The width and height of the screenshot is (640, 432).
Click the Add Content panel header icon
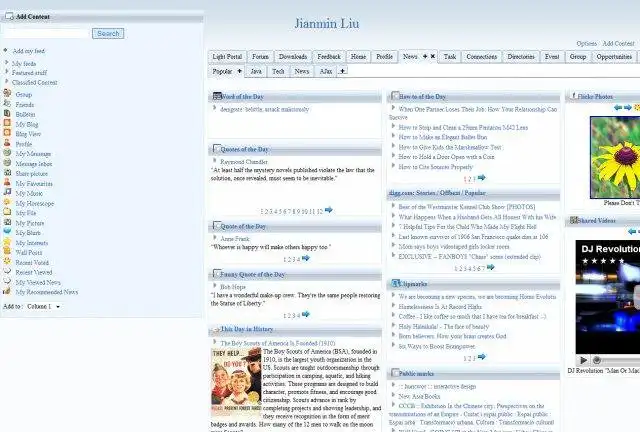click(x=9, y=16)
